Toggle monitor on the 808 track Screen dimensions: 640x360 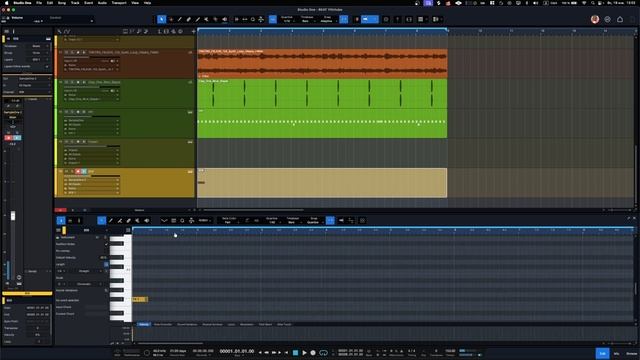pyautogui.click(x=84, y=171)
